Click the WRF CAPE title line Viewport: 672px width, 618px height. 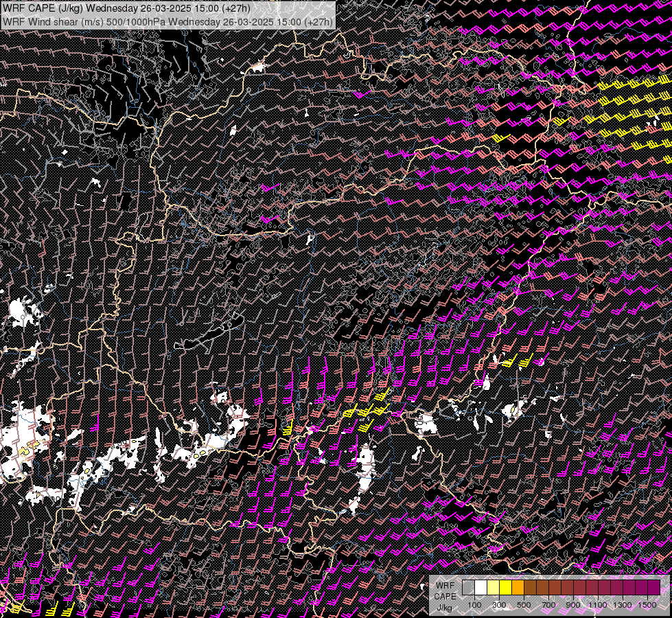point(126,8)
